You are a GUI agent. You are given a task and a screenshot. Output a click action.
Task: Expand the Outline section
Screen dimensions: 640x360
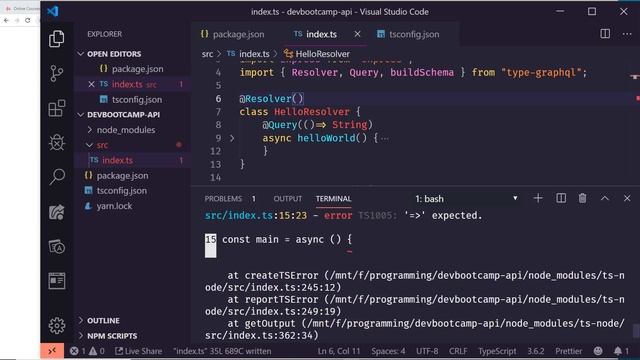(x=99, y=320)
